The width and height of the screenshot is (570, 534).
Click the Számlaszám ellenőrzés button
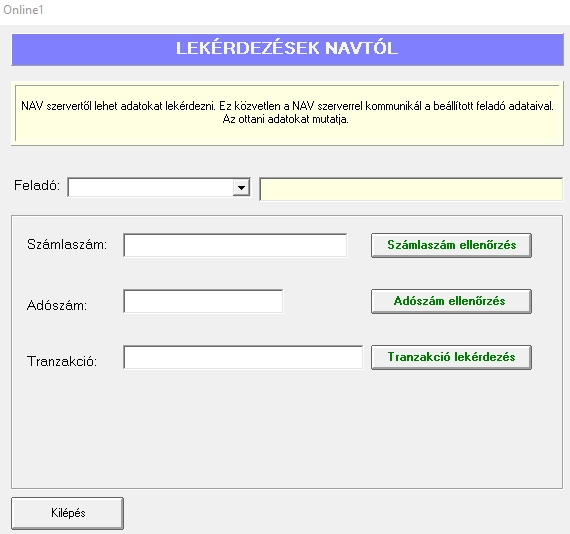[451, 245]
